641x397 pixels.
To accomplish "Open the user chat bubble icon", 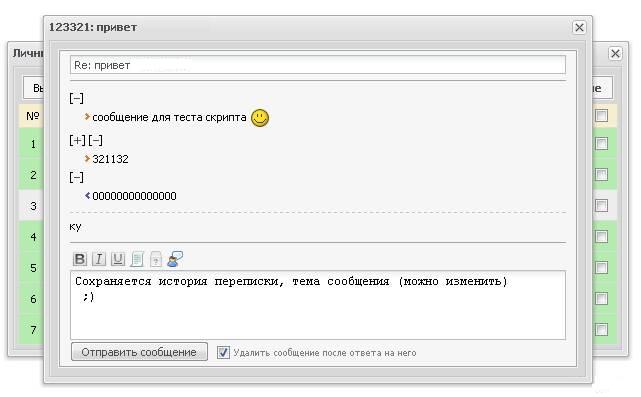I will [175, 259].
